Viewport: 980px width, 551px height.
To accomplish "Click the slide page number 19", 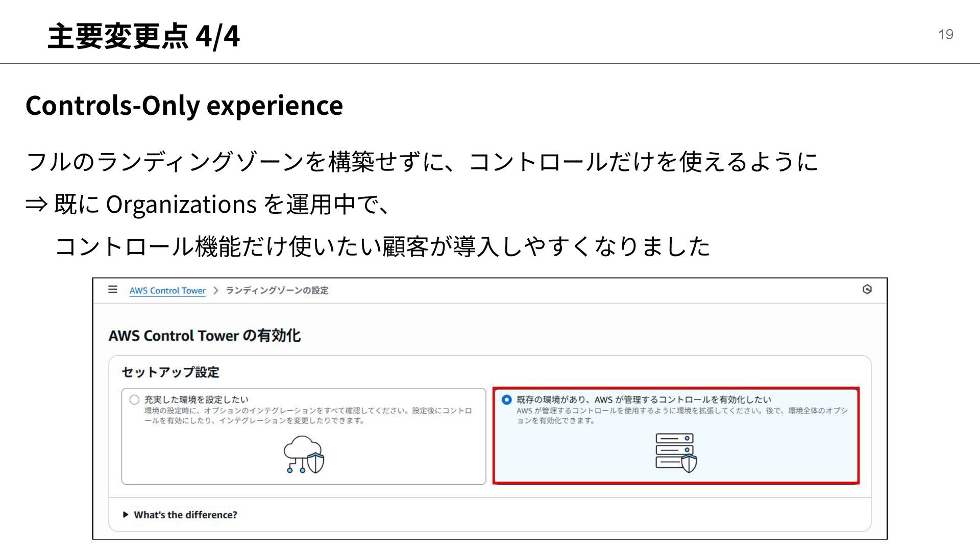I will (945, 34).
